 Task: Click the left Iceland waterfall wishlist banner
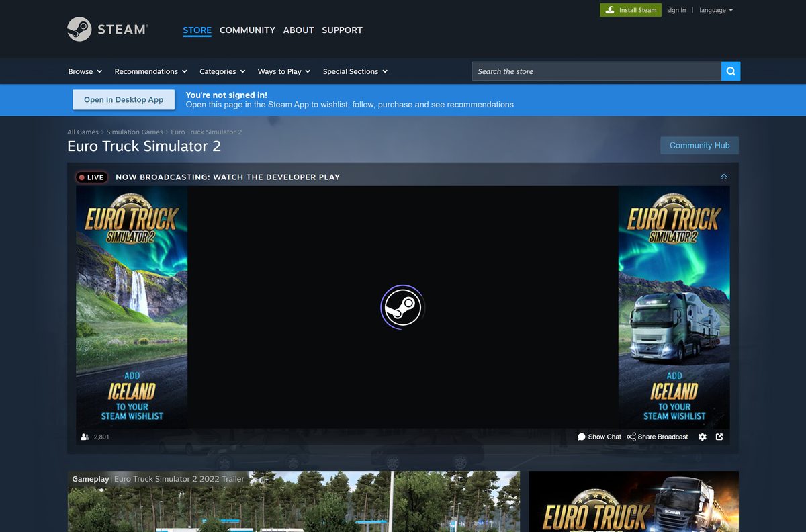(x=132, y=307)
